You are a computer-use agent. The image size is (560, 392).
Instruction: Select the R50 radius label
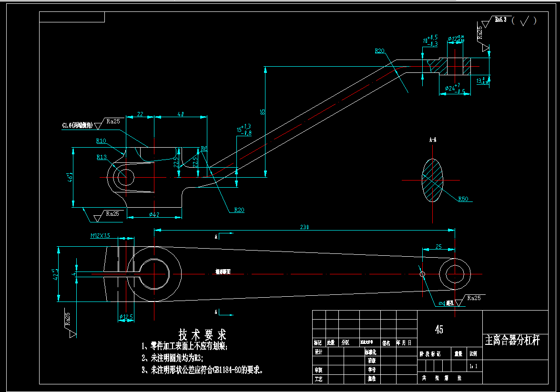click(463, 199)
